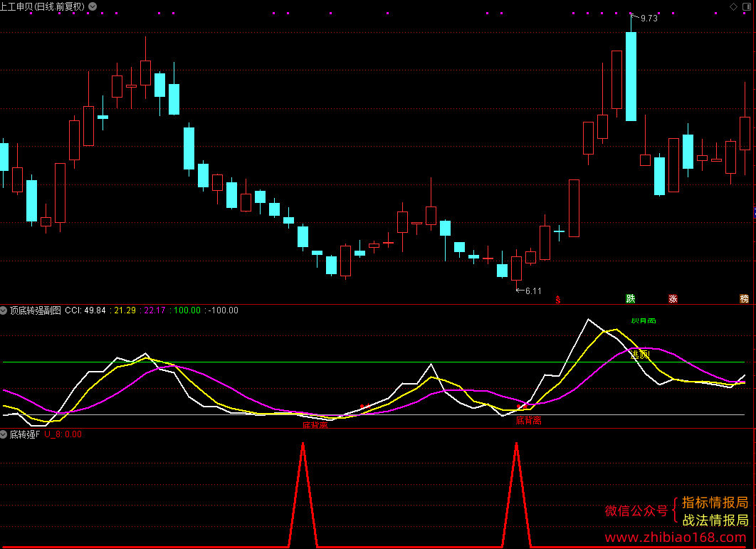Expand the 底转强F indicator menu arrow
This screenshot has width=756, height=549.
[4, 434]
